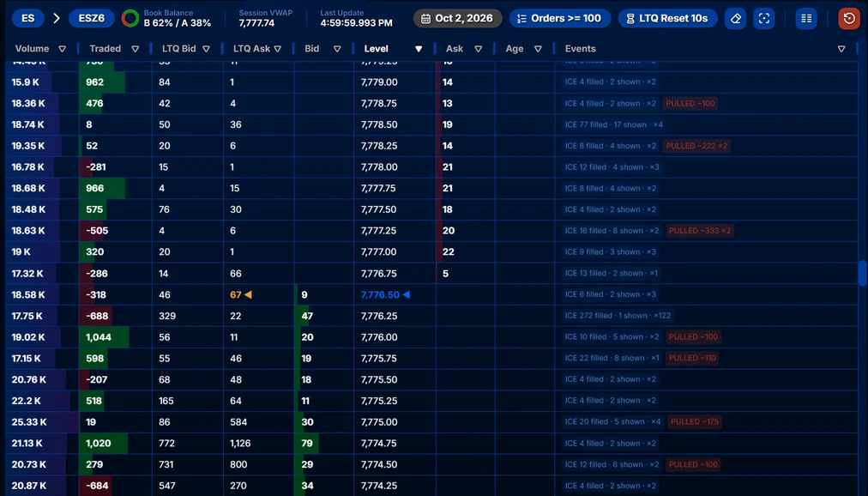Viewport: 868px width, 496px height.
Task: Click PULLED -100 tag on 7,774.50 row
Action: [x=693, y=464]
